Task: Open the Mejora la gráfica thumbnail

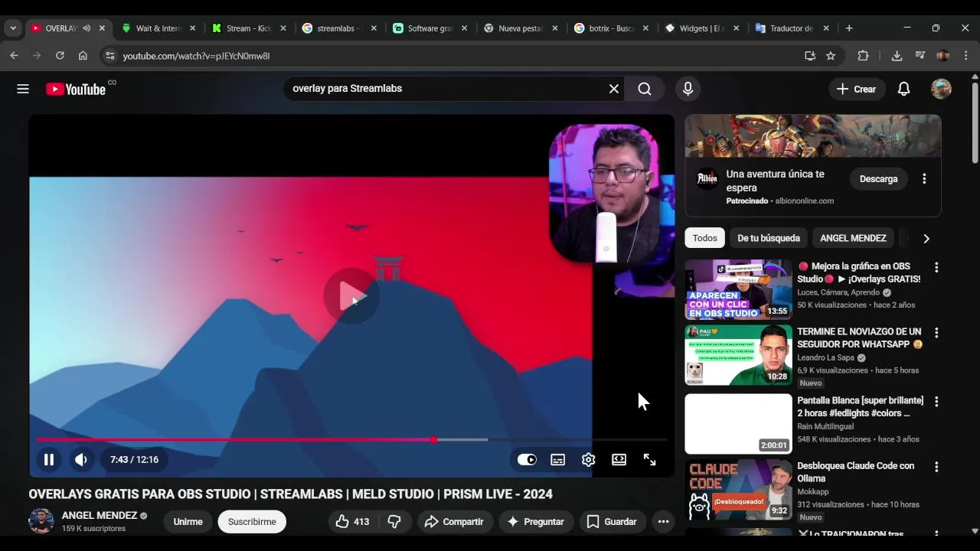Action: point(738,289)
